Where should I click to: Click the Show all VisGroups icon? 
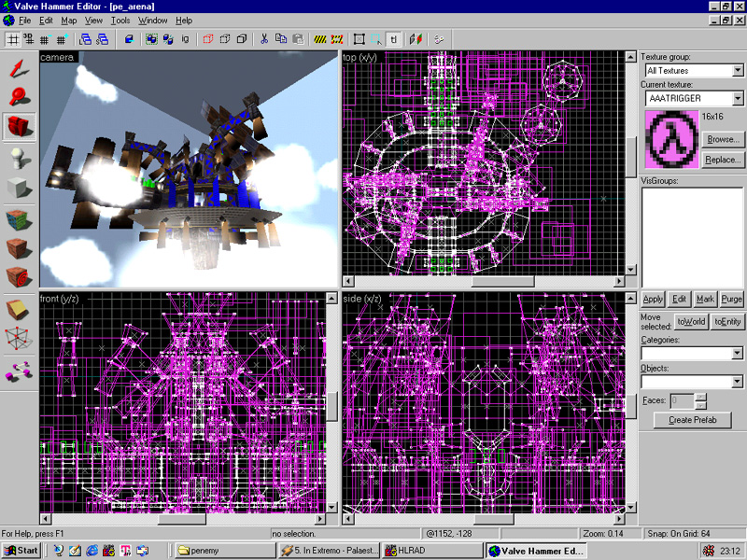click(x=242, y=39)
